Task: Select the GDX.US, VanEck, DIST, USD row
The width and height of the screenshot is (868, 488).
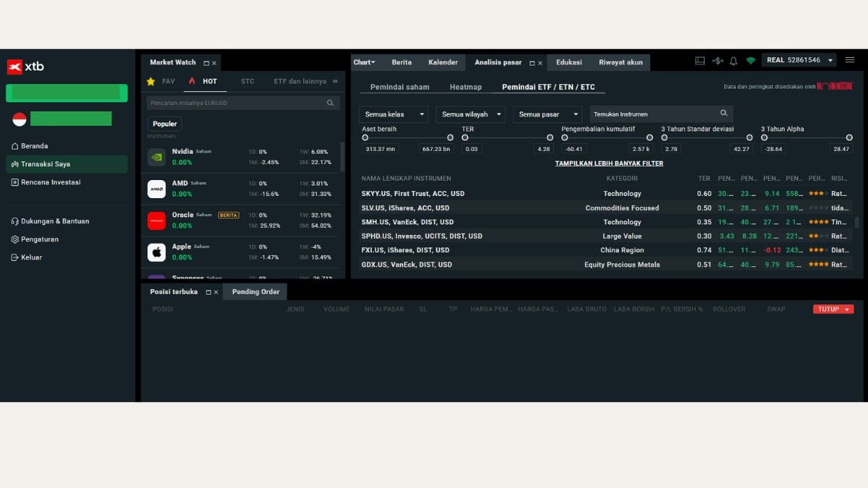Action: pyautogui.click(x=607, y=265)
